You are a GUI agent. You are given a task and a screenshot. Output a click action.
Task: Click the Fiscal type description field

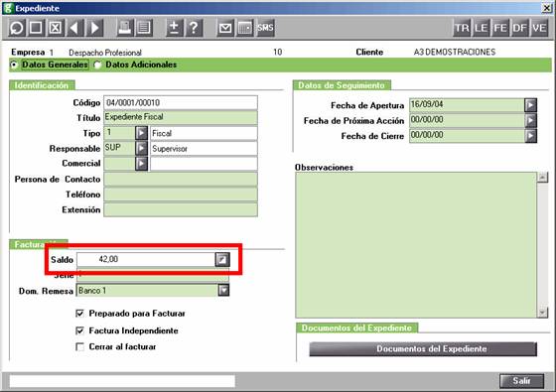[x=204, y=133]
